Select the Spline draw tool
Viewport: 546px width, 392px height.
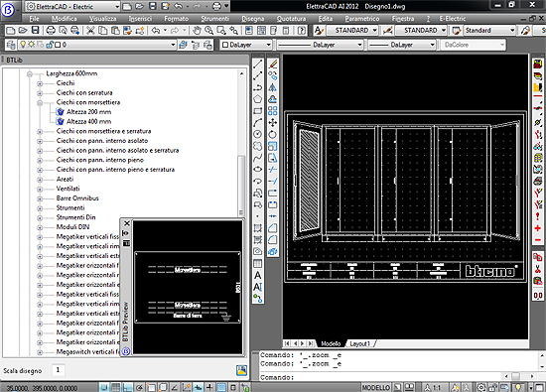258,158
